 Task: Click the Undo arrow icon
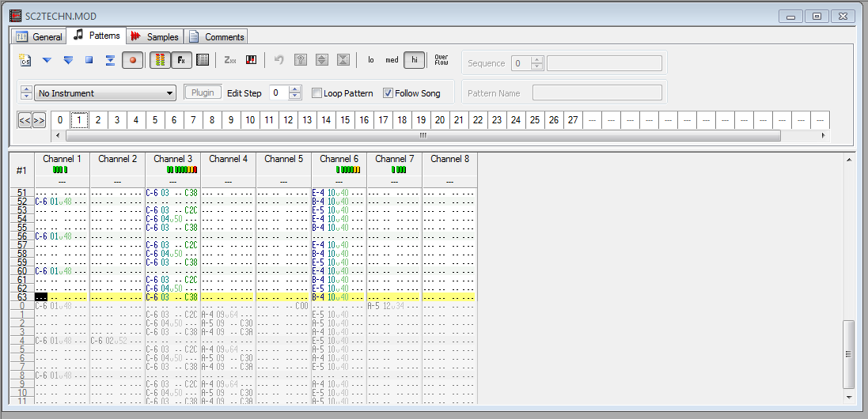point(279,60)
